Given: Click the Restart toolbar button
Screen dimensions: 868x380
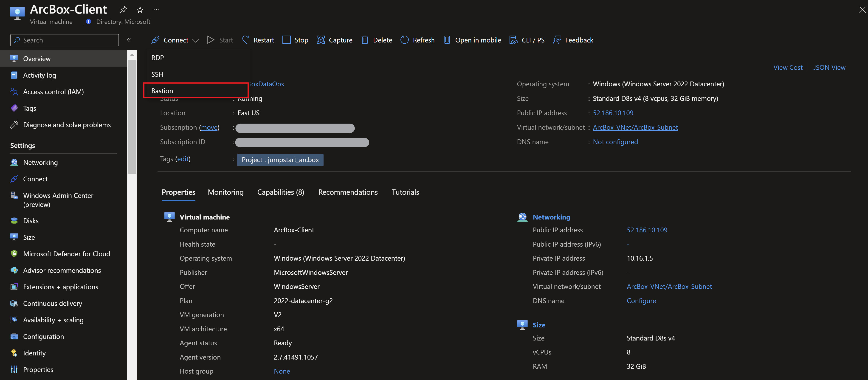Looking at the screenshot, I should click(x=258, y=40).
